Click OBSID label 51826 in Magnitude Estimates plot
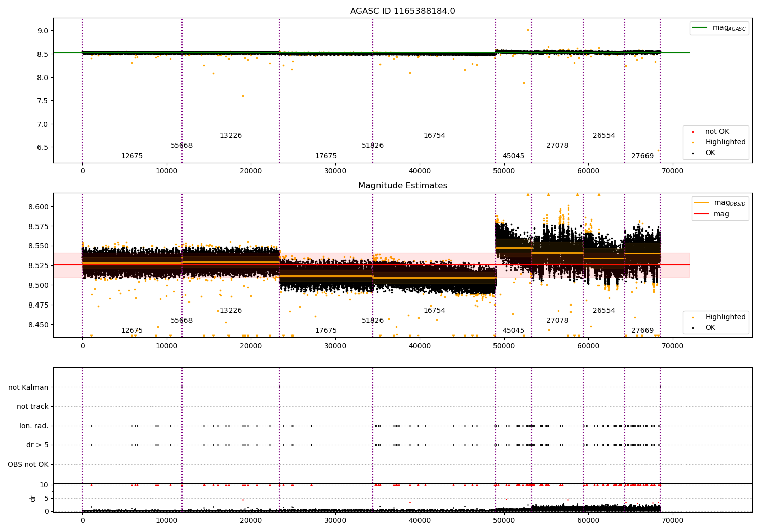The height and width of the screenshot is (532, 760). point(372,321)
